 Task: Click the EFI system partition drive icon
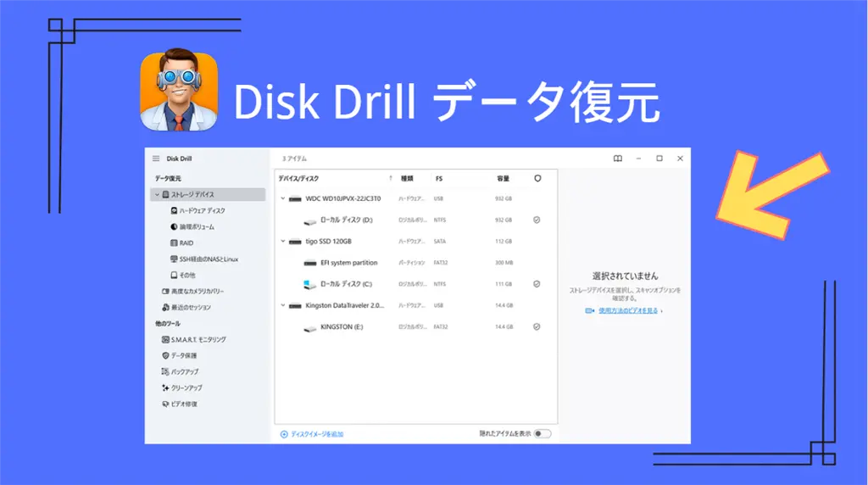310,263
